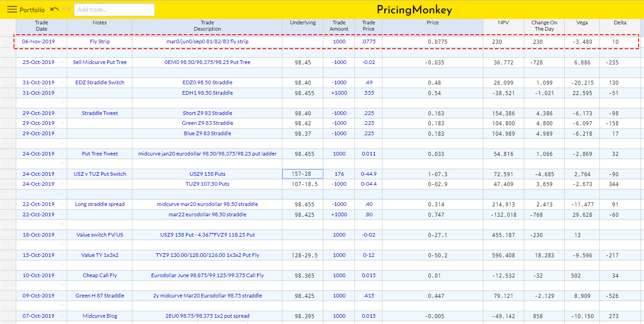
Task: Click USZ v TUZ Put Switch note
Action: pyautogui.click(x=100, y=174)
